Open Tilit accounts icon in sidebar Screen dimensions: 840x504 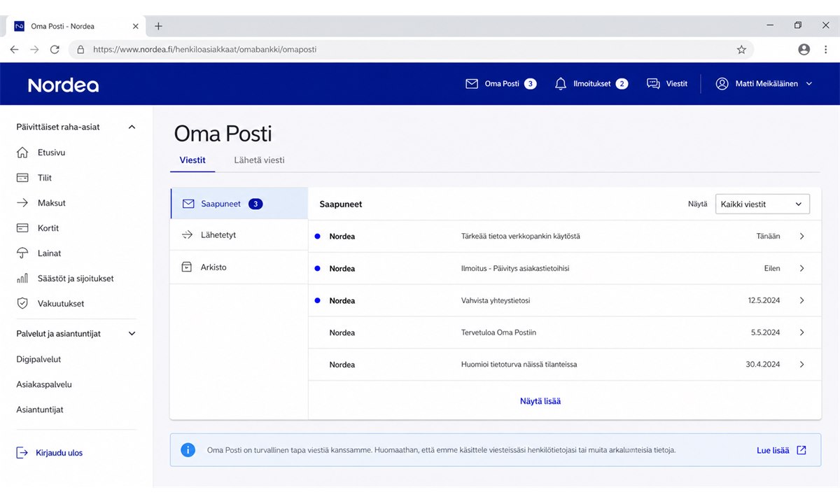pos(22,178)
